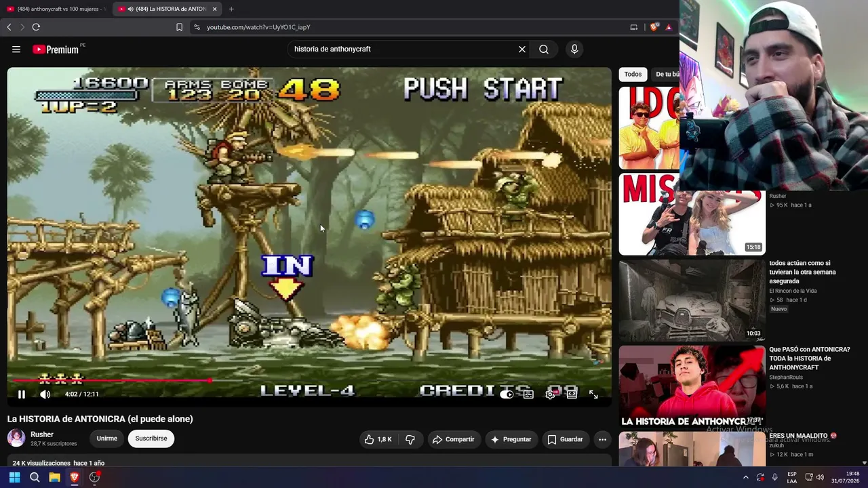View site information icon beside the URL
Viewport: 868px width, 488px height.
[x=197, y=27]
